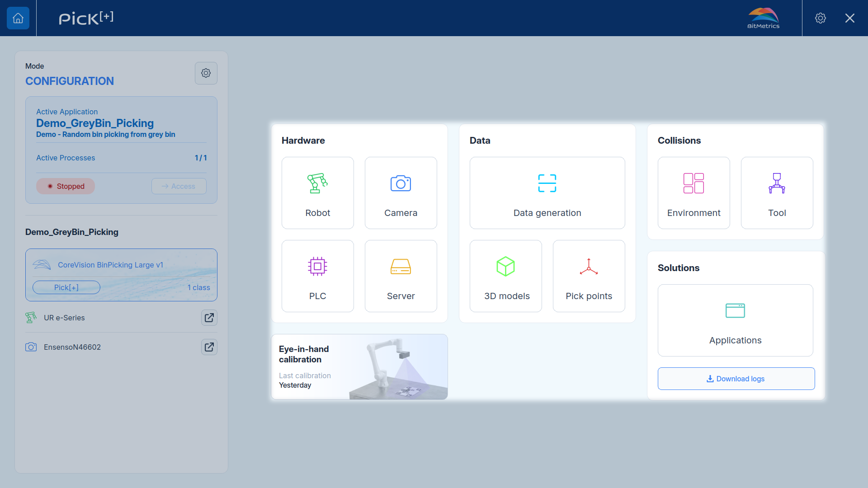
Task: Close the Pick[+] application window
Action: (x=850, y=18)
